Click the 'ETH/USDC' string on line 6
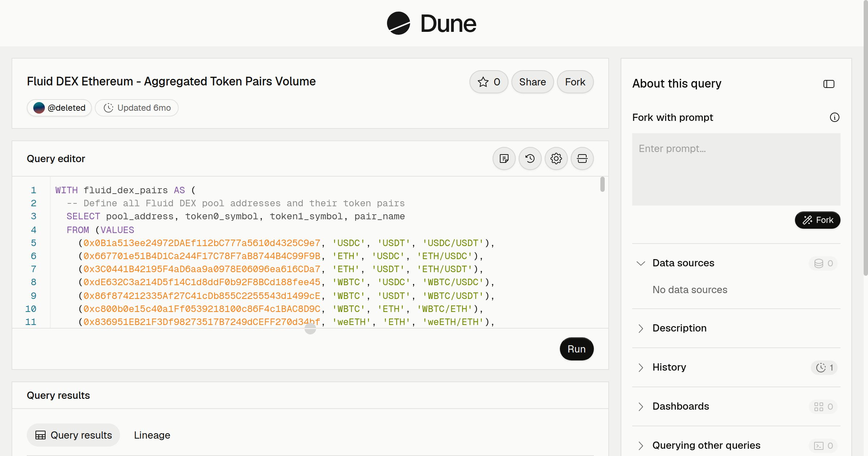Screen dimensions: 868x456 (444, 256)
